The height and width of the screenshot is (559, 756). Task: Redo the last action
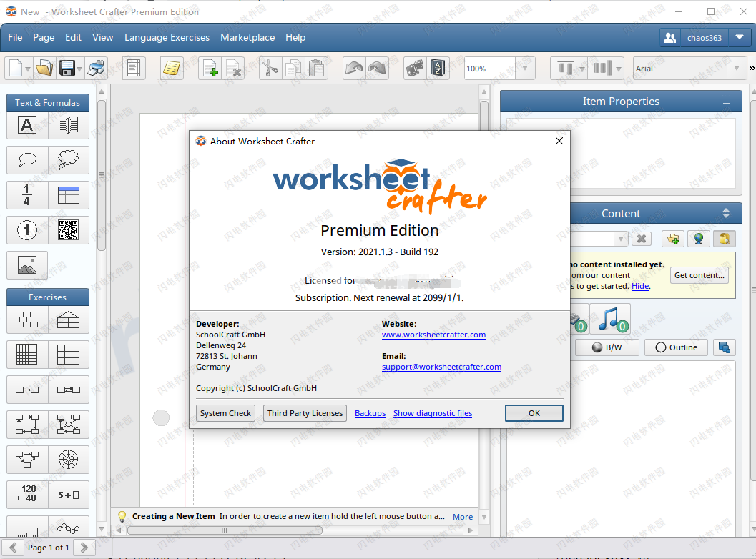click(x=377, y=69)
